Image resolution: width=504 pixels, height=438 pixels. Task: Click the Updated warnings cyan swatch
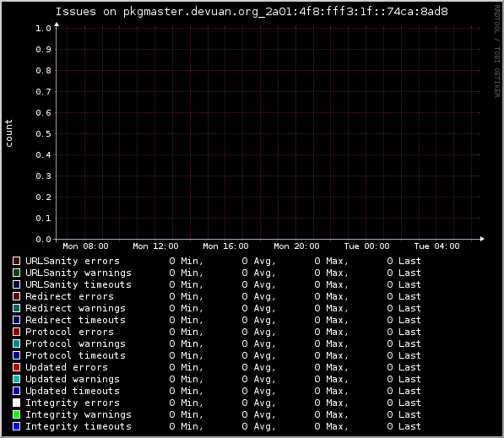[x=16, y=379]
